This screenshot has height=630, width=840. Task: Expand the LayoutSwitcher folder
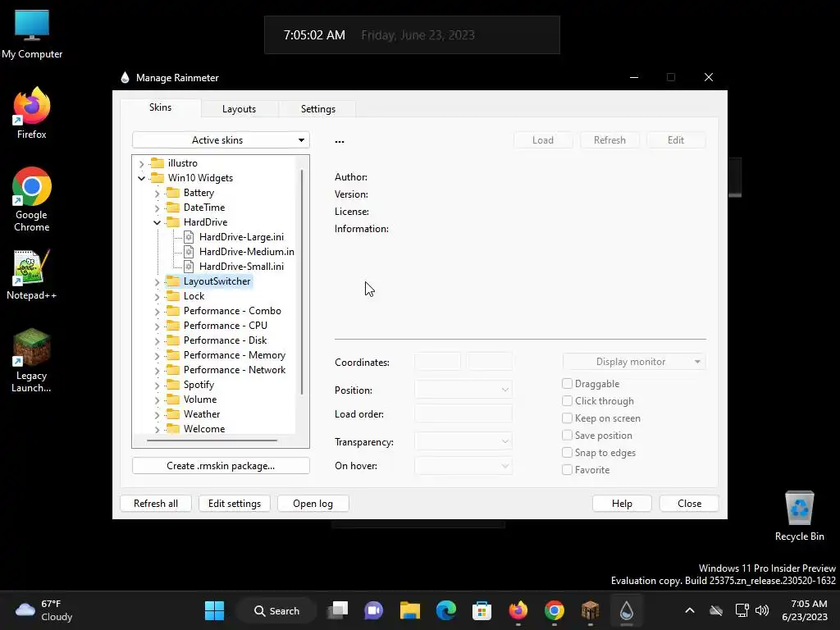pos(157,282)
